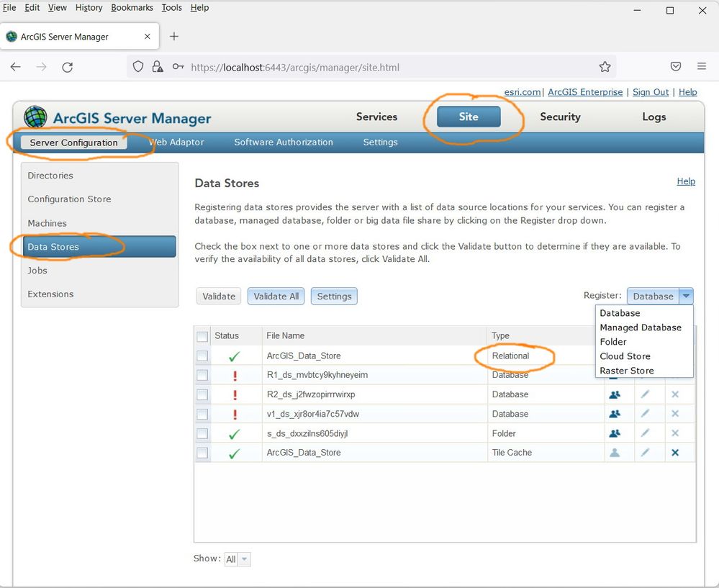Open permissions for the Tile Cache store
The width and height of the screenshot is (719, 588).
pos(615,453)
